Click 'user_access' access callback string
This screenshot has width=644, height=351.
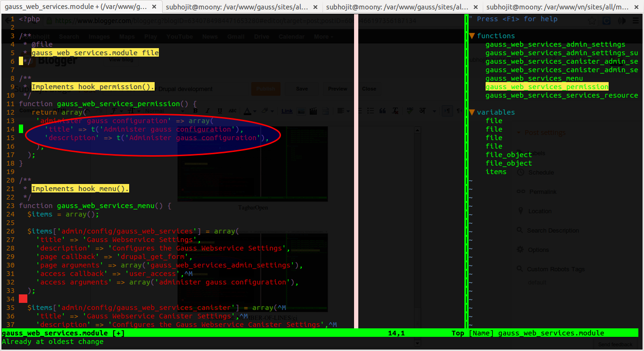tap(150, 274)
